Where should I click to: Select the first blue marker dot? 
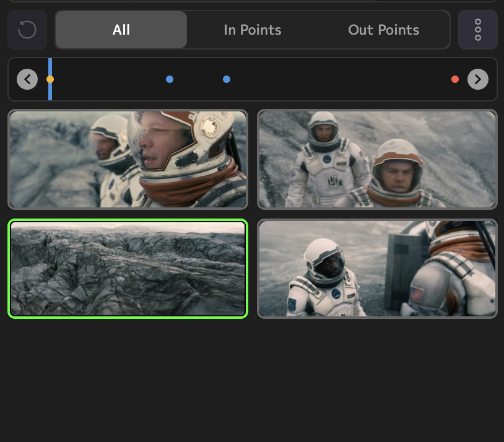[170, 79]
